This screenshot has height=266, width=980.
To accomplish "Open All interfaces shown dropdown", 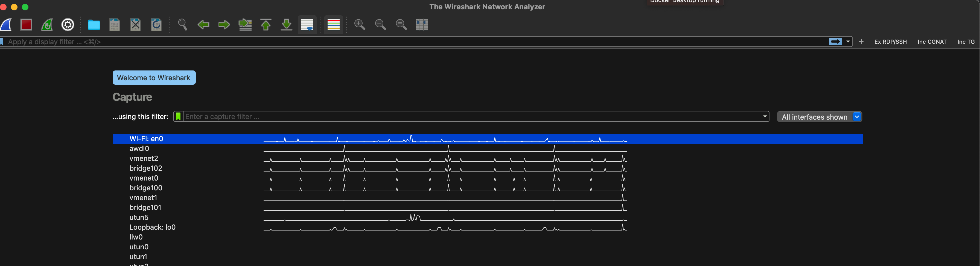I will click(819, 117).
